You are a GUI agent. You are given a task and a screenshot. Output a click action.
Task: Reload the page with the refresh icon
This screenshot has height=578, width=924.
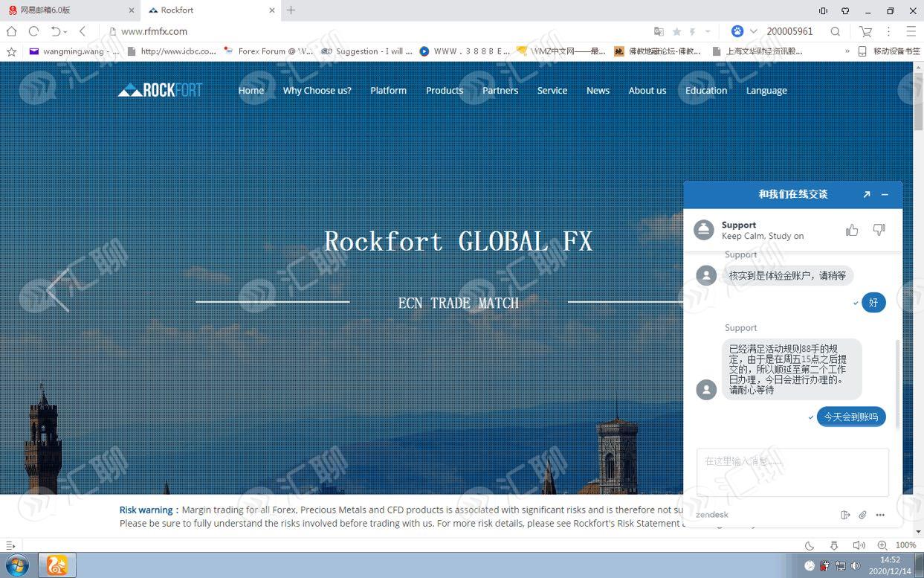[33, 31]
